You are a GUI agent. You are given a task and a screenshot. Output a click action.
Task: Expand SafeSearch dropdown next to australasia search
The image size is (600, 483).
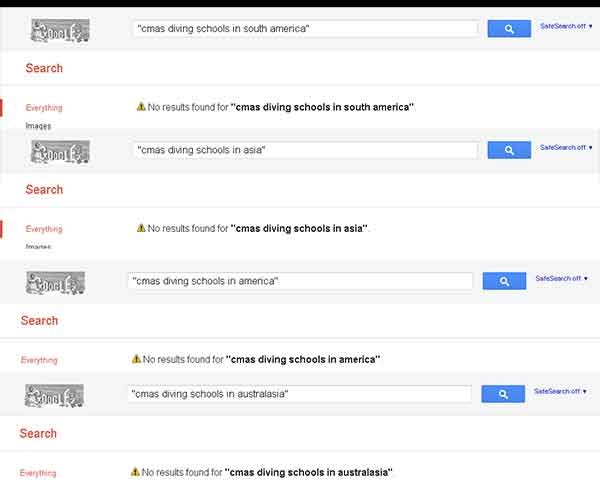click(561, 391)
